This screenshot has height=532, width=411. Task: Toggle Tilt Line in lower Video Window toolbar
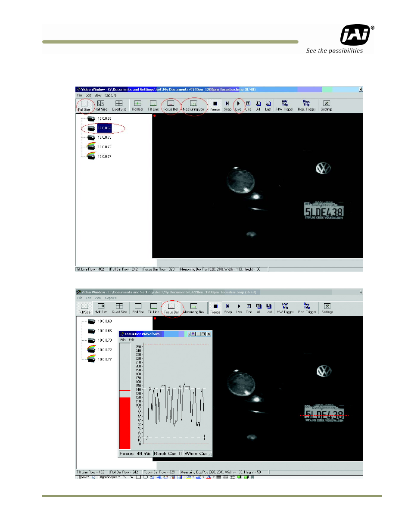[x=153, y=308]
